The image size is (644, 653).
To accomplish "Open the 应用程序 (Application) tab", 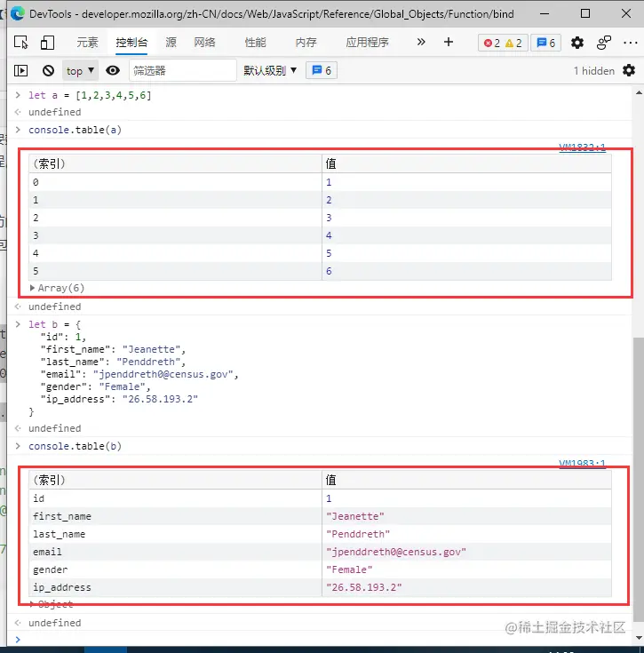I will (367, 42).
